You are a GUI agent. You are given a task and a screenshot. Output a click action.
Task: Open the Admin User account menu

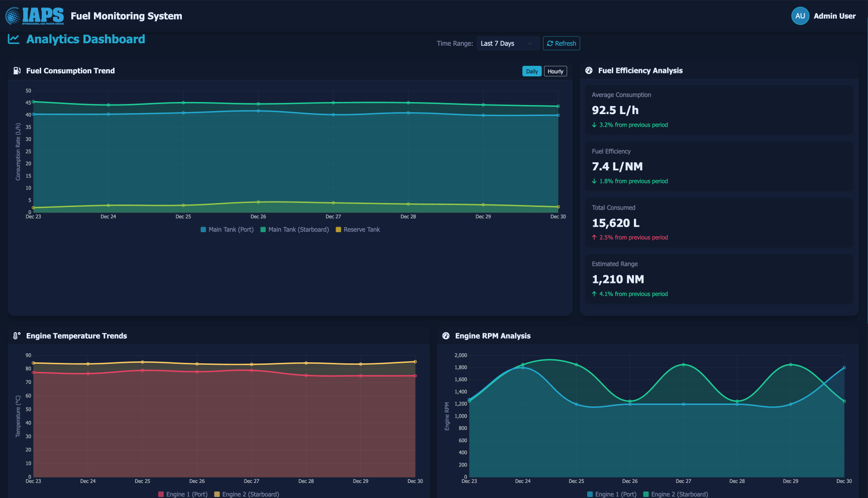click(834, 16)
